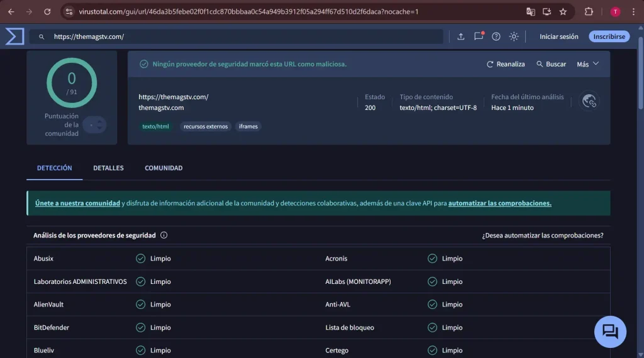
Task: Click install app icon in address bar
Action: 547,12
